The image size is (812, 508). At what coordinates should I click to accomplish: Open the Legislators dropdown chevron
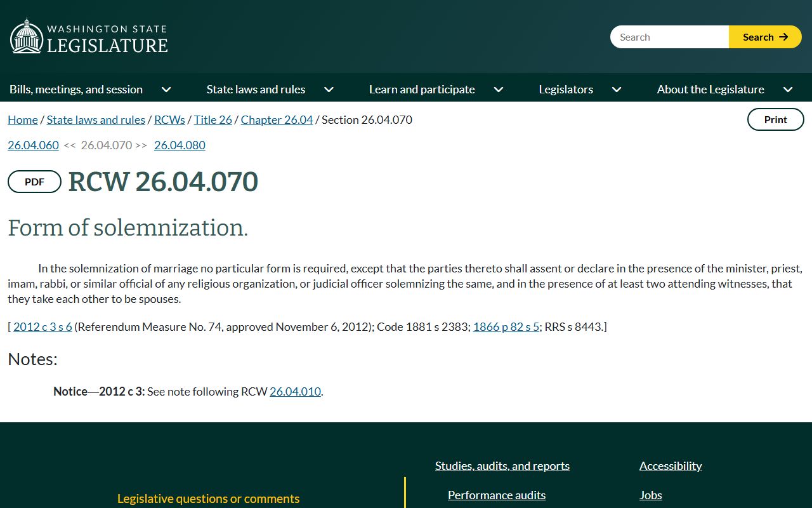tap(617, 90)
